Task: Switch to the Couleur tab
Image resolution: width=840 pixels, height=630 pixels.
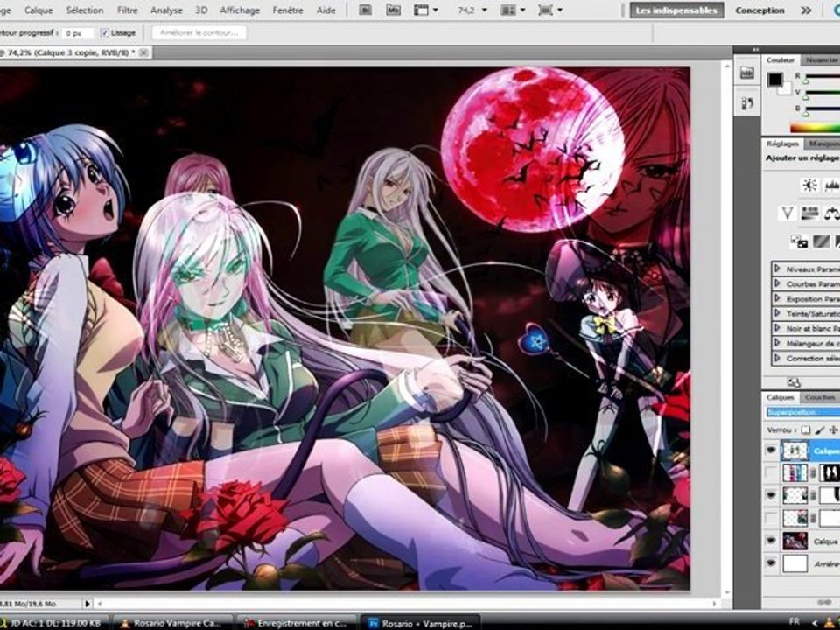Action: coord(780,60)
